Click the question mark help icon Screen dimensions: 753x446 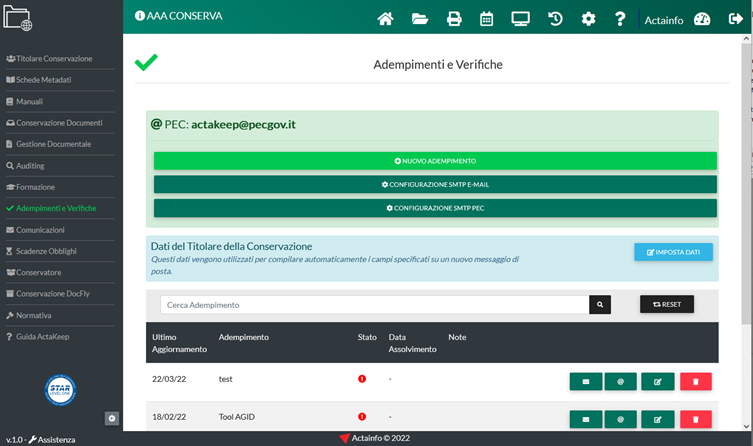(x=620, y=18)
